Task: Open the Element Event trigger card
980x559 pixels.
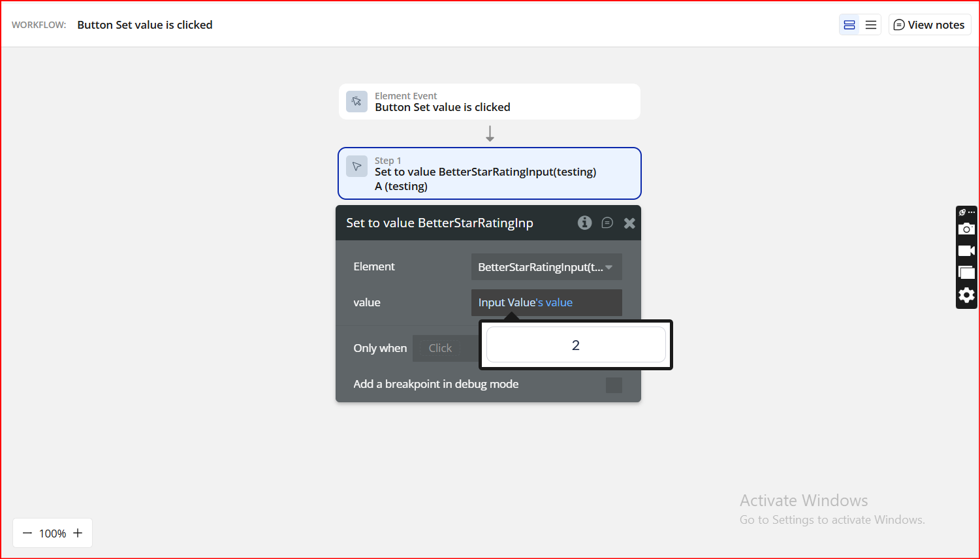Action: pyautogui.click(x=490, y=101)
